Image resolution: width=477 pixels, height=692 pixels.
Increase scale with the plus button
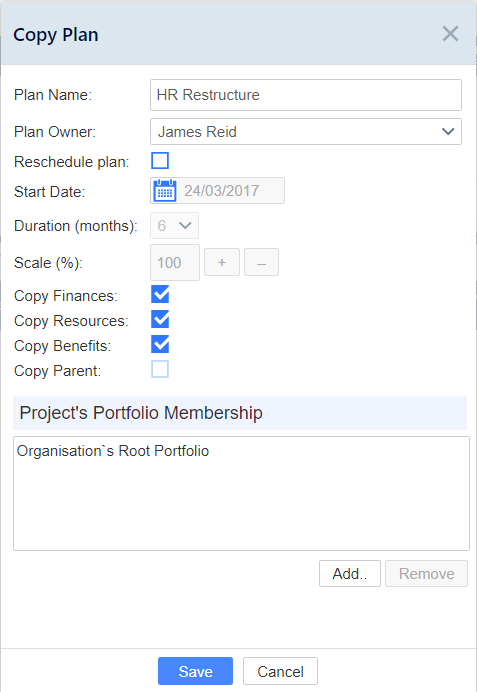[x=222, y=262]
